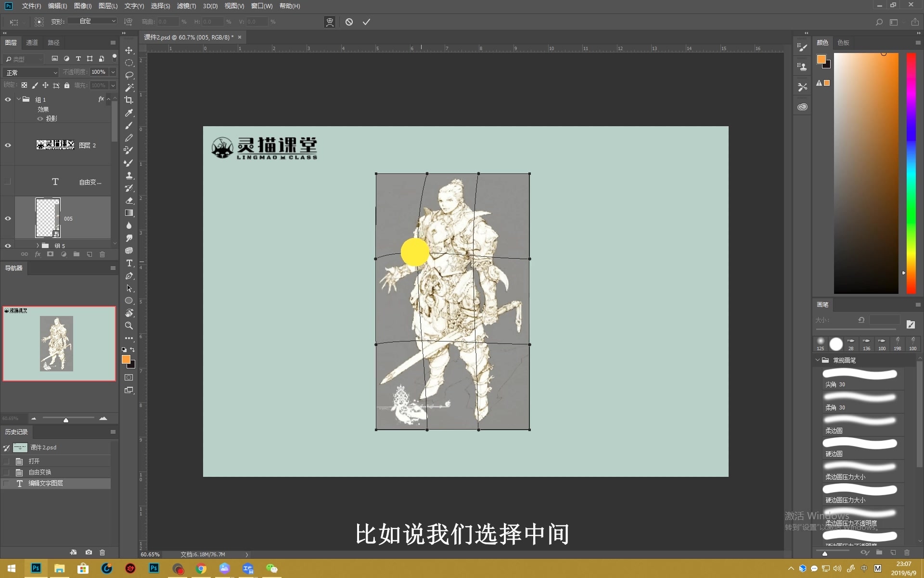The width and height of the screenshot is (924, 578).
Task: Select the Hand tool
Action: pos(129,313)
